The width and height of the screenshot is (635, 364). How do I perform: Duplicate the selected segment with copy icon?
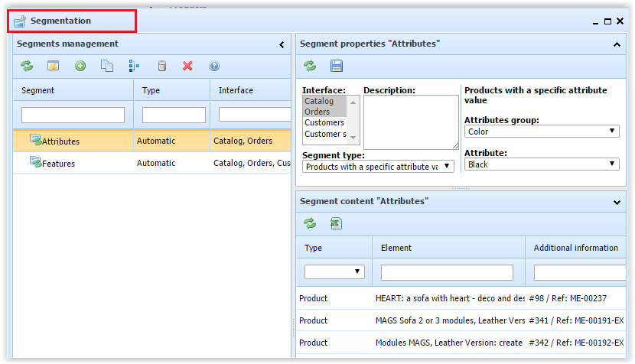coord(107,67)
